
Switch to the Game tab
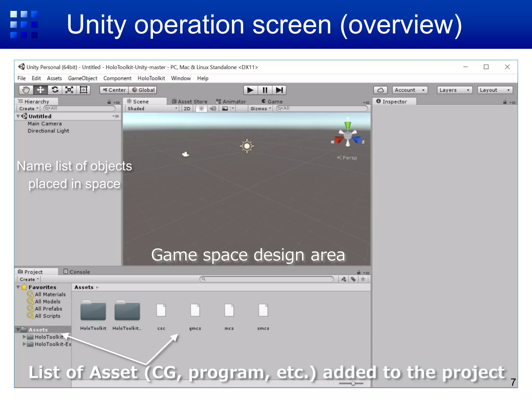tap(272, 102)
